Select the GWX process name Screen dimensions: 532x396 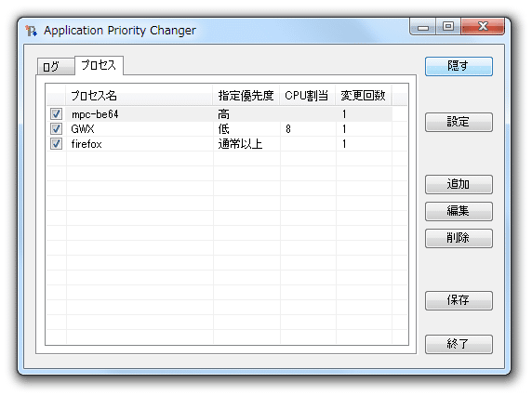pyautogui.click(x=83, y=129)
